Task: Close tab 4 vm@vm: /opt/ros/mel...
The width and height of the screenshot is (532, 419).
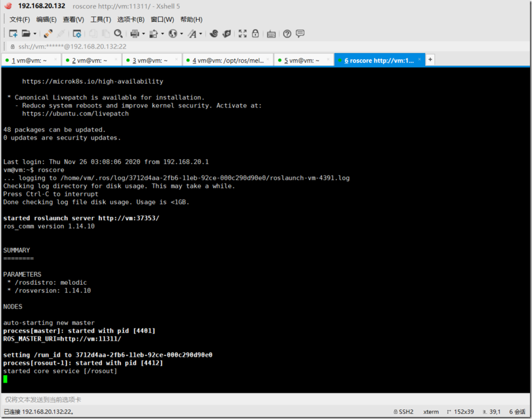Action: point(268,59)
